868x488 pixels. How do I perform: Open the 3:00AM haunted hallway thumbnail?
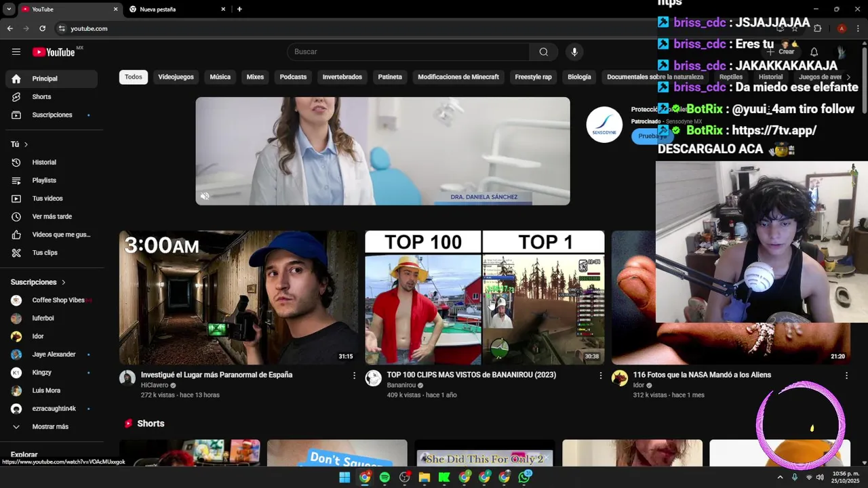[239, 298]
